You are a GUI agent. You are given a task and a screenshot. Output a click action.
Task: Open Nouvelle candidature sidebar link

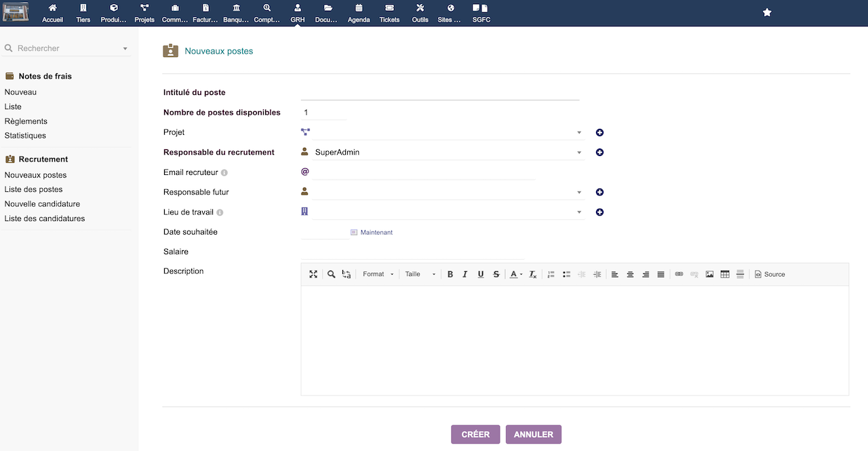42,203
